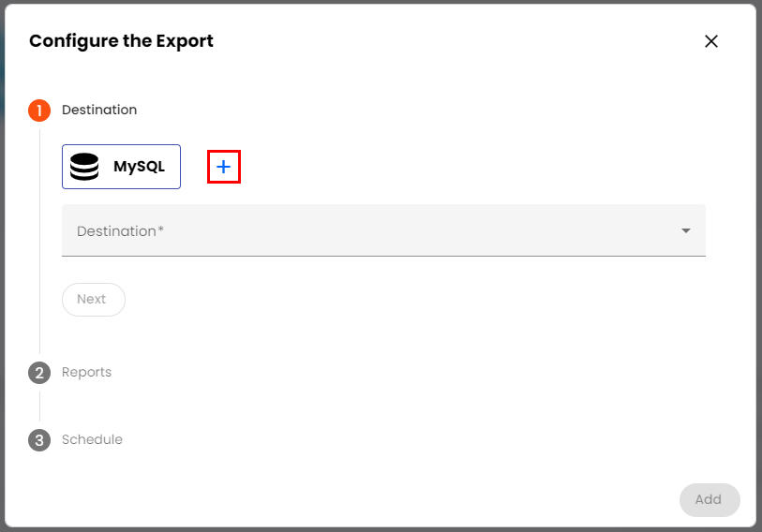Click the blank dialog area left of Add
Viewport: 762px width, 532px height.
tap(469, 499)
